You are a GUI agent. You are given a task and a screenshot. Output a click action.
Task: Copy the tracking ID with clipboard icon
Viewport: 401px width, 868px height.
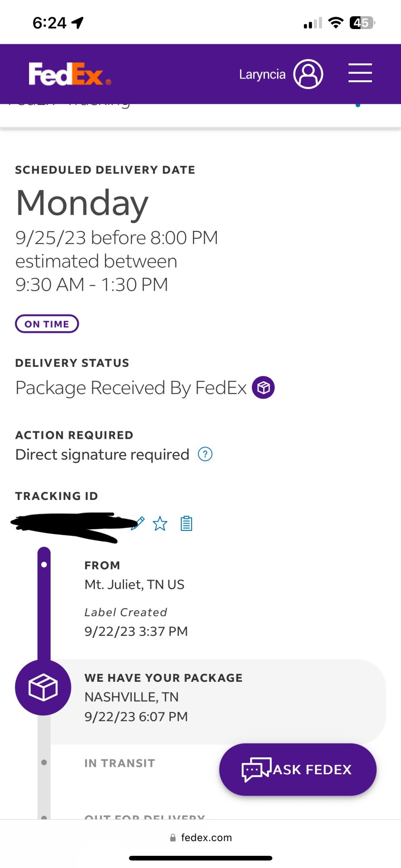(x=186, y=523)
